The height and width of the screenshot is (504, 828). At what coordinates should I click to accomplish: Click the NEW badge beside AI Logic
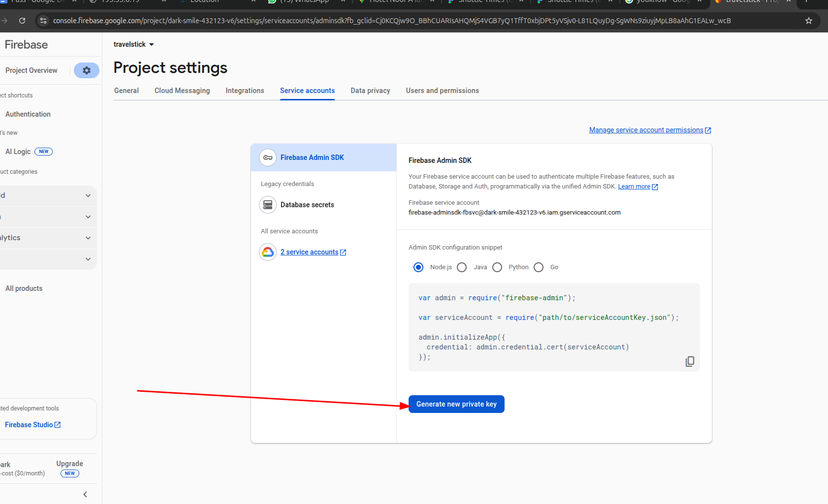tap(44, 152)
